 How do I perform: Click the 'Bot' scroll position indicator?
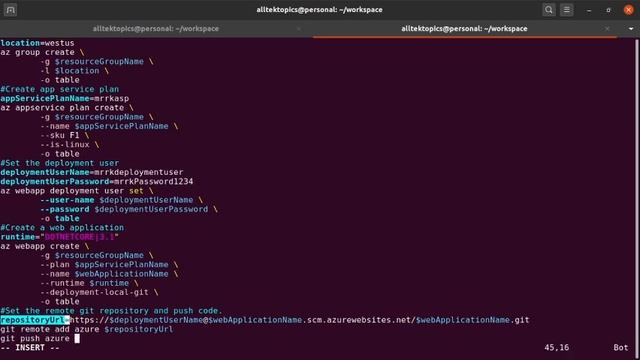pos(620,348)
